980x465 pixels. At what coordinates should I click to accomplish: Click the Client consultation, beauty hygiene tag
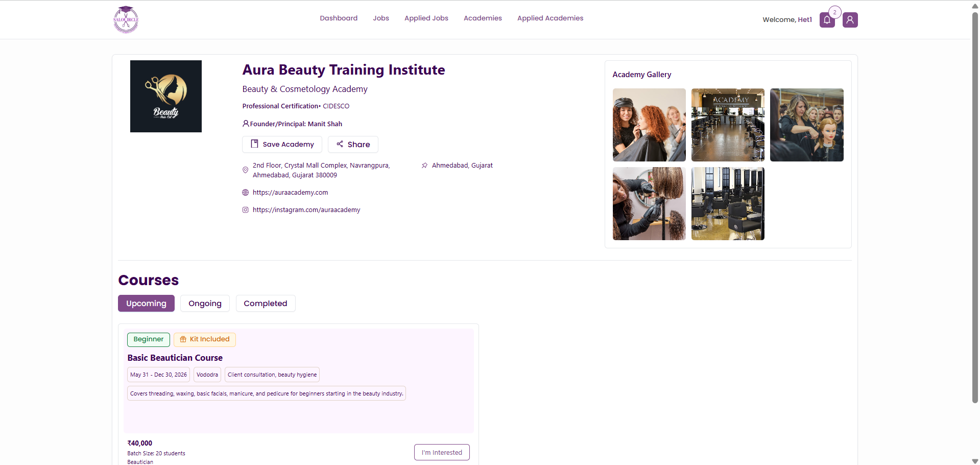(272, 375)
